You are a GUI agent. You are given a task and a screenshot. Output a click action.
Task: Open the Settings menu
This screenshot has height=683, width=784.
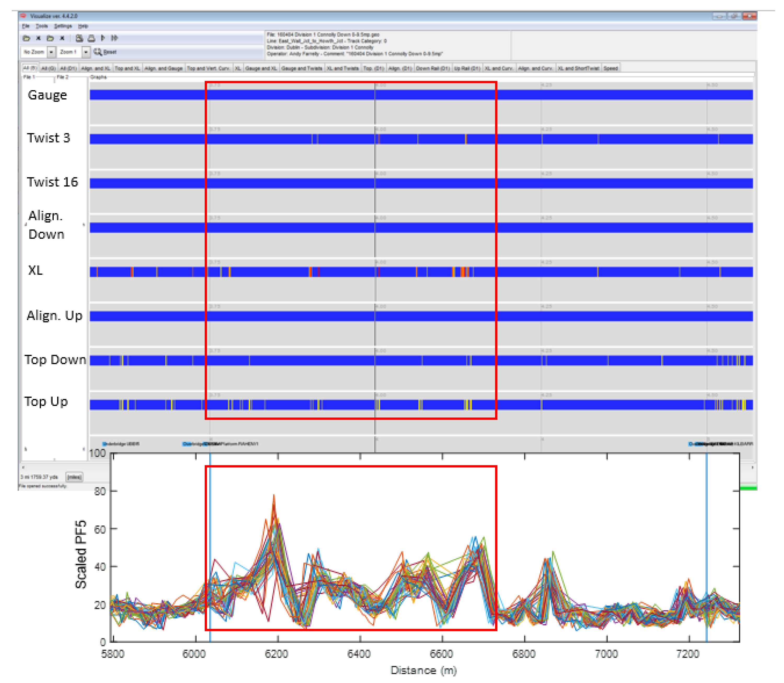[63, 26]
